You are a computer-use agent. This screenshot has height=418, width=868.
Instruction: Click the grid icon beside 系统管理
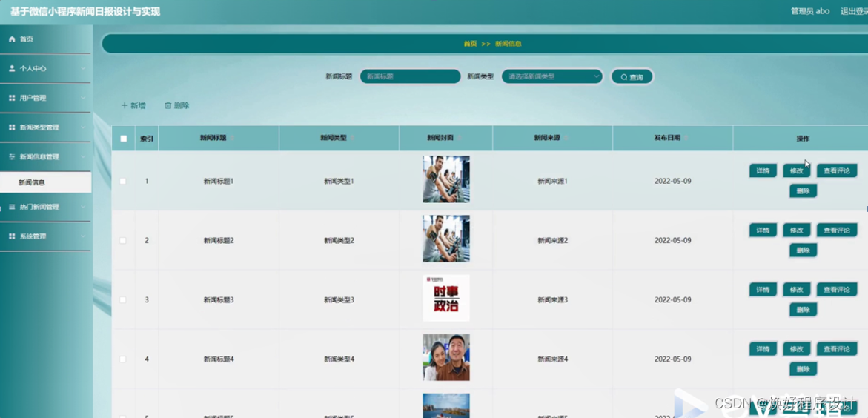12,236
